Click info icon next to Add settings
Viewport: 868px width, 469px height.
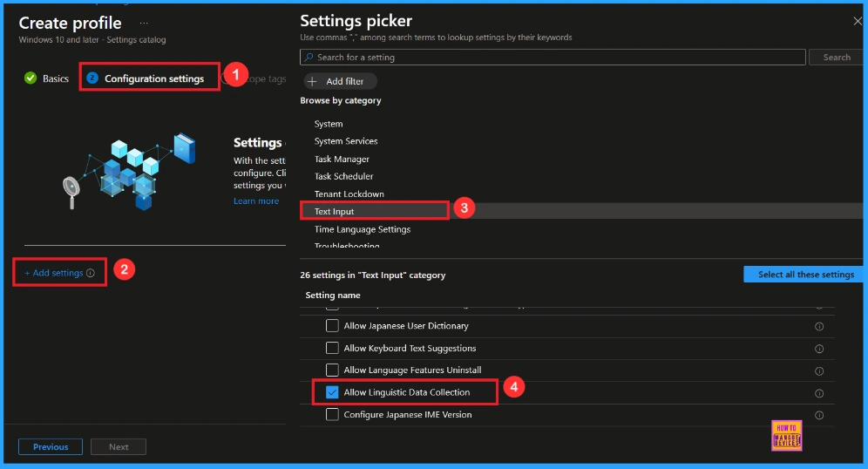91,274
